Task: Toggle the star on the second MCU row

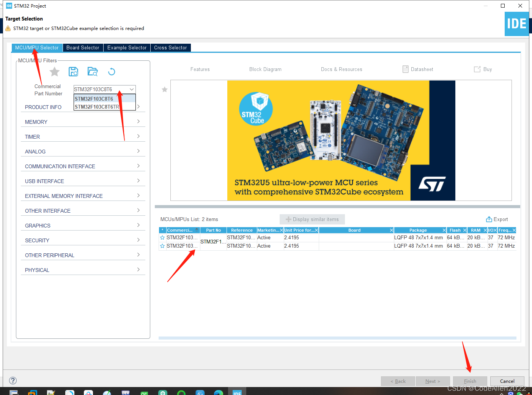Action: (162, 246)
